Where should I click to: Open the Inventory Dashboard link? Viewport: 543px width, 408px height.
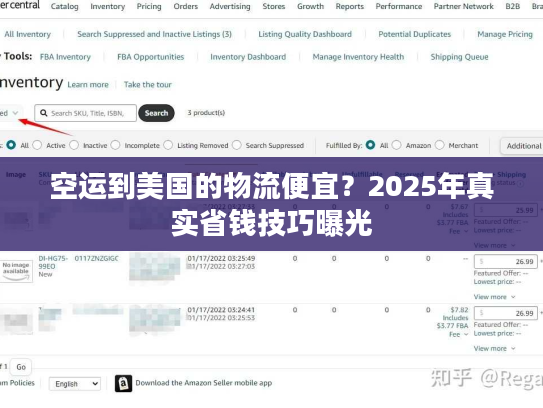point(248,57)
